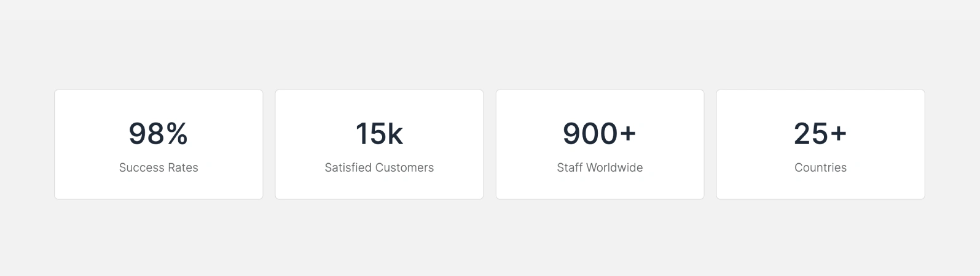Screen dimensions: 980x276
Task: Select the Staff Worldwide label
Action: [600, 167]
